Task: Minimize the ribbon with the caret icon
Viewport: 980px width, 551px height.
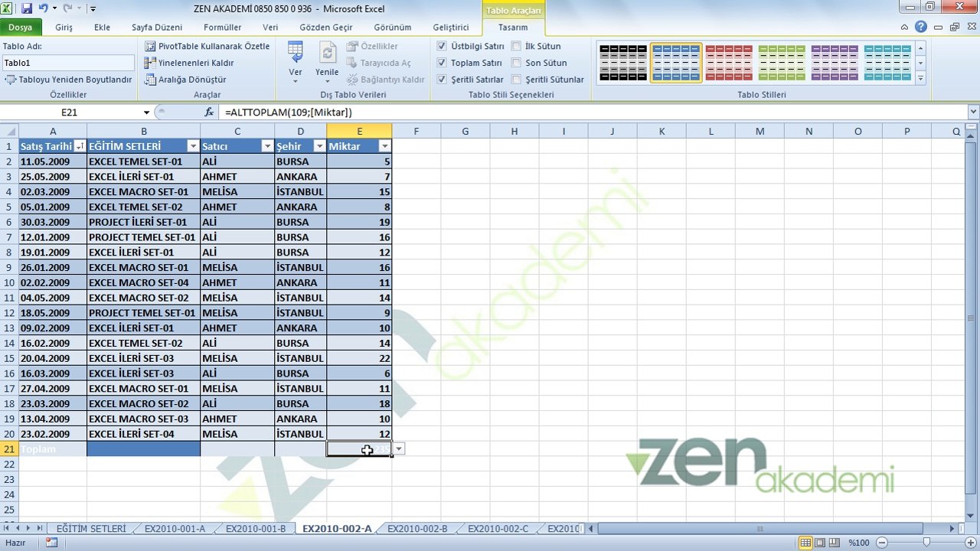Action: click(x=904, y=27)
